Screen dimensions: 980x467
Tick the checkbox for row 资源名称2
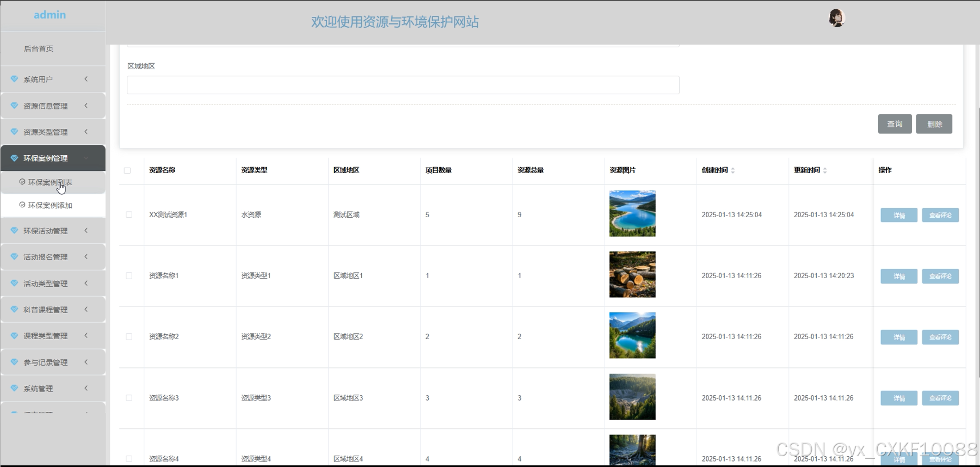(x=129, y=336)
